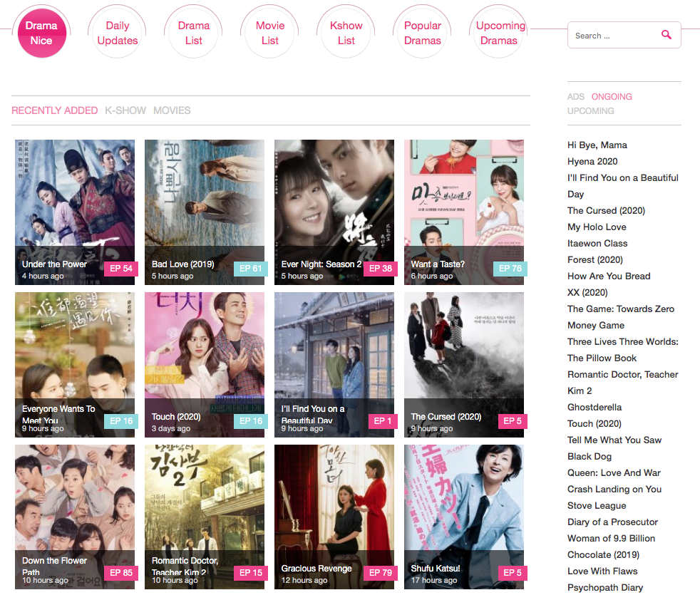Open Ghostderella link

[x=595, y=408]
